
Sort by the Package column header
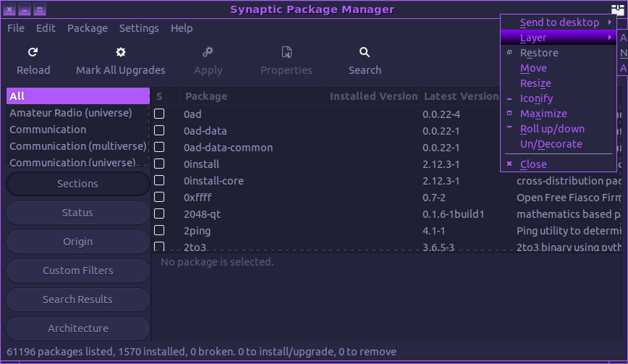(x=253, y=96)
